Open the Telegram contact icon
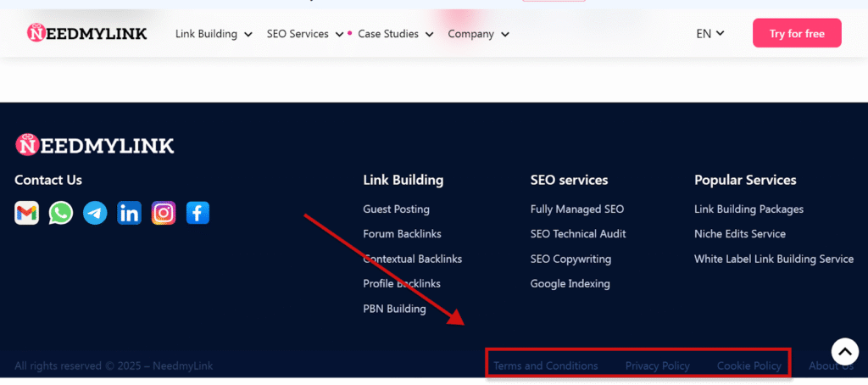This screenshot has height=385, width=868. click(95, 213)
